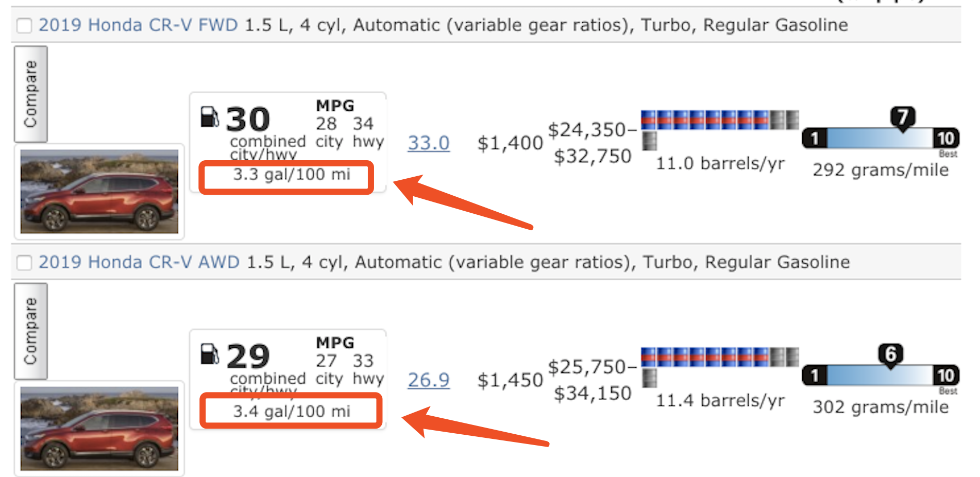The height and width of the screenshot is (477, 980).
Task: Open the 2019 Honda CR-V FWD link
Action: 138,25
